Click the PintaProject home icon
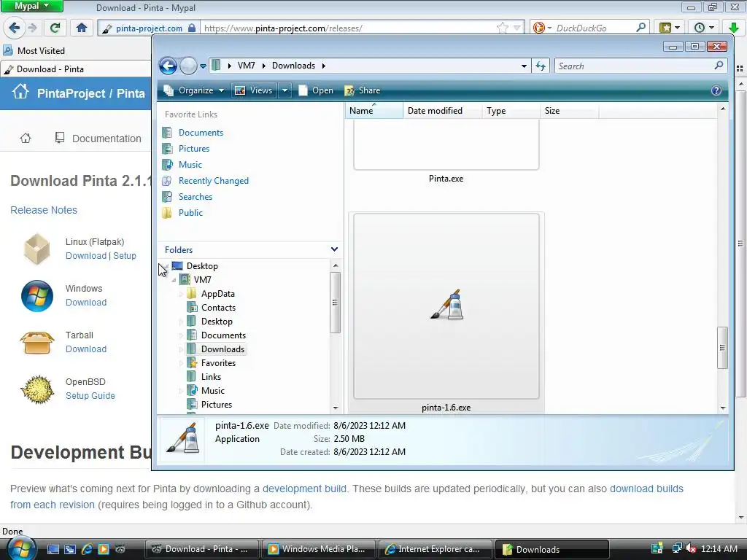This screenshot has width=747, height=560. [20, 92]
